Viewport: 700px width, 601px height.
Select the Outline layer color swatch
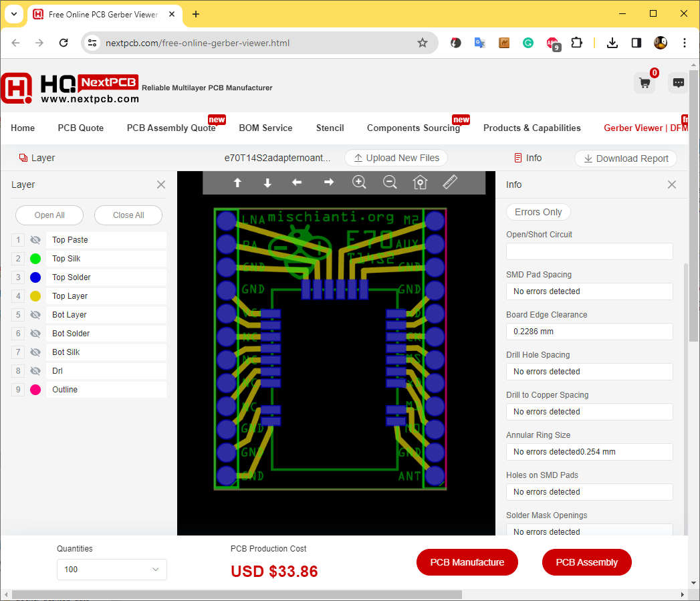coord(34,389)
